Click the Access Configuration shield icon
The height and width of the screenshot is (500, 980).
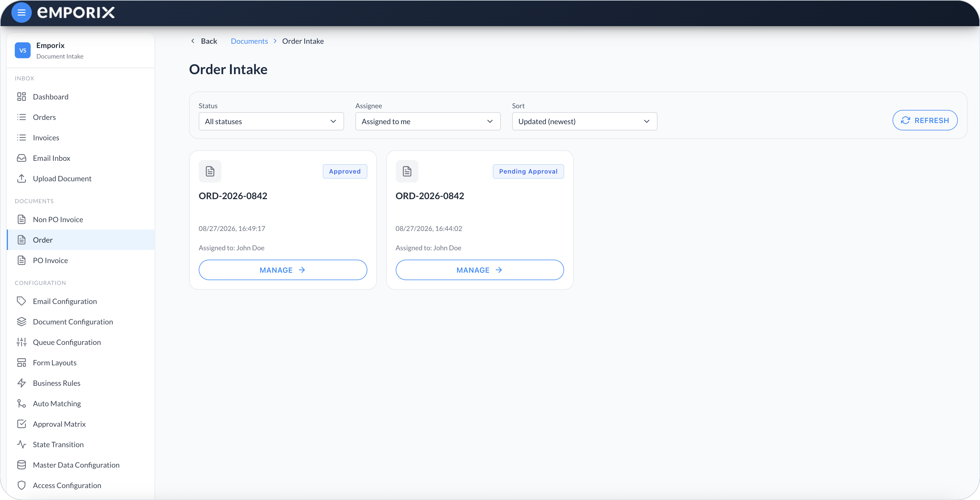(x=22, y=486)
